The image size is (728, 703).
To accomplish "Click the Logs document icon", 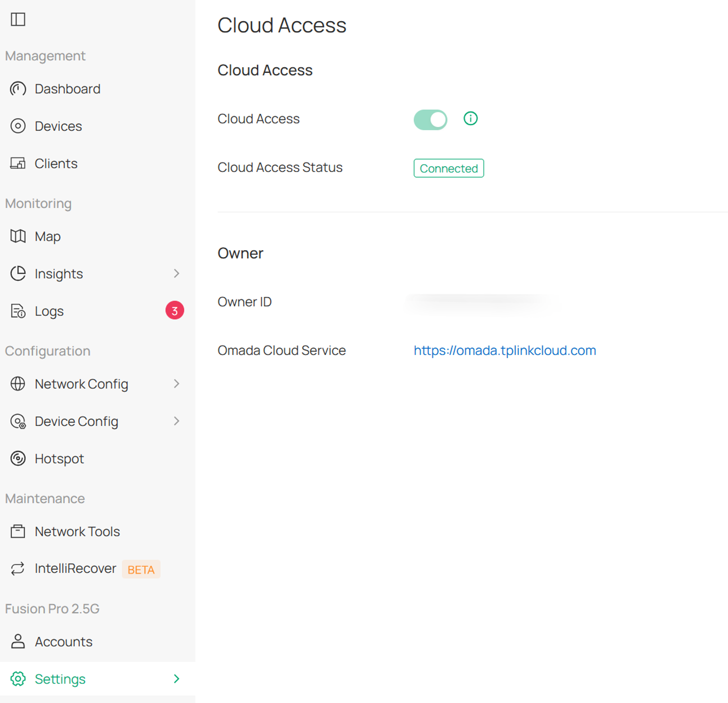I will click(x=18, y=311).
